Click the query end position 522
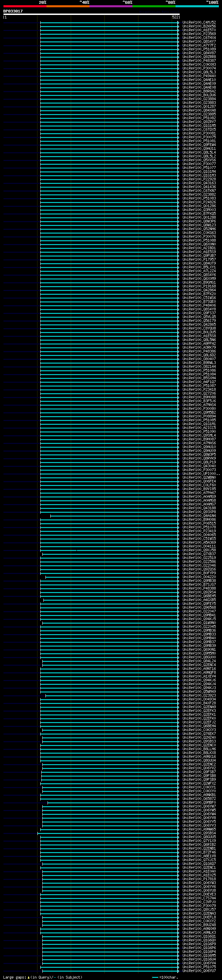This screenshot has height=980, width=222. (x=175, y=17)
